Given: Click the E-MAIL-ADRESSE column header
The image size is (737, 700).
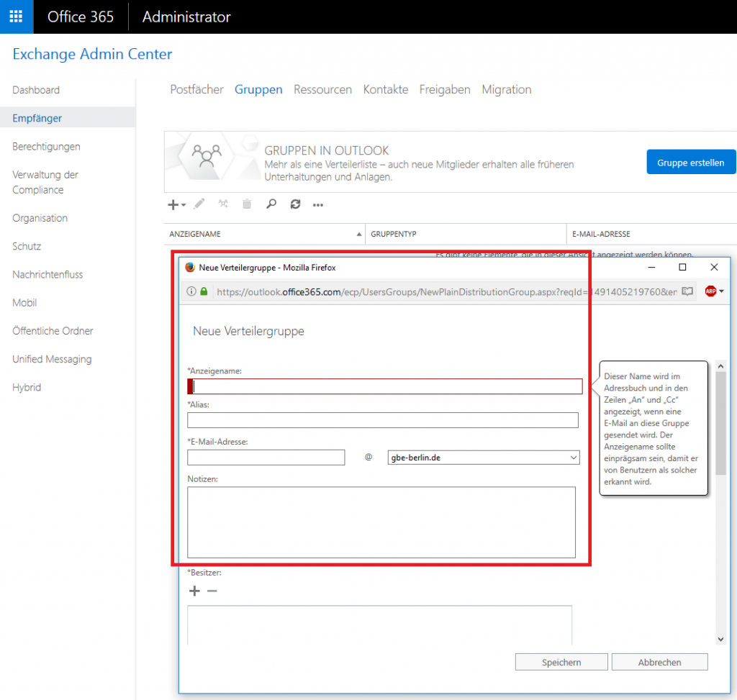Looking at the screenshot, I should [652, 234].
